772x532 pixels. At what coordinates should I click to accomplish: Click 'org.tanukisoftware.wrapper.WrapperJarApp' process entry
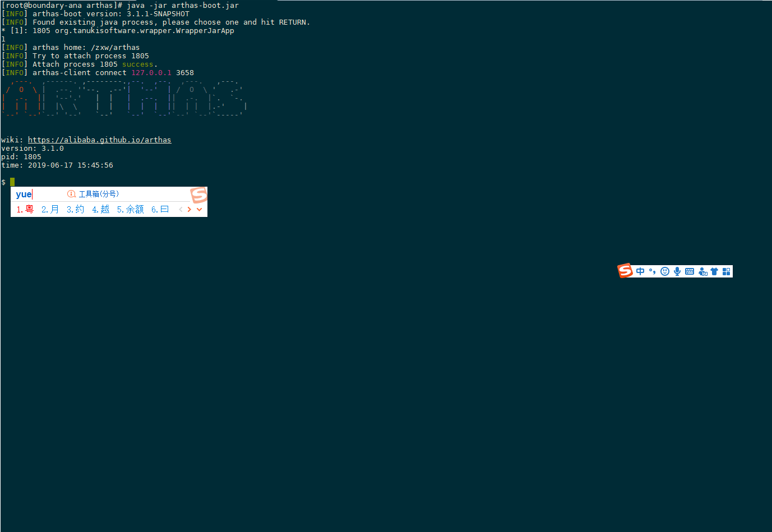tap(145, 31)
